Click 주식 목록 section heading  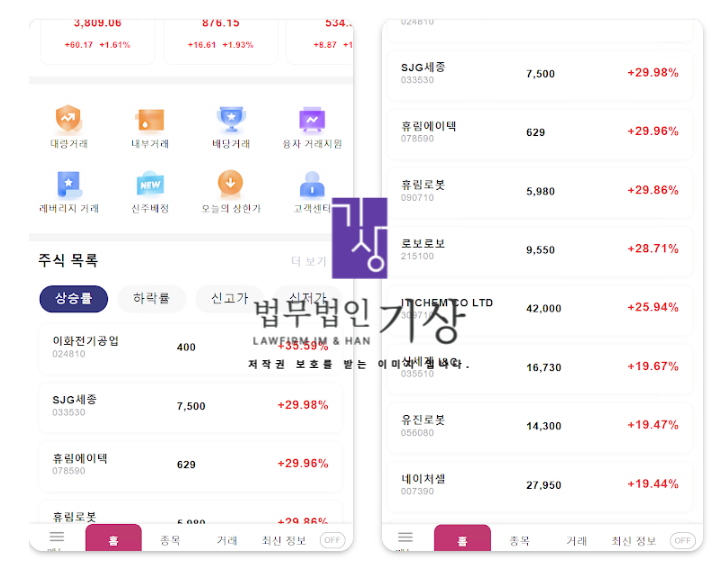pyautogui.click(x=68, y=260)
